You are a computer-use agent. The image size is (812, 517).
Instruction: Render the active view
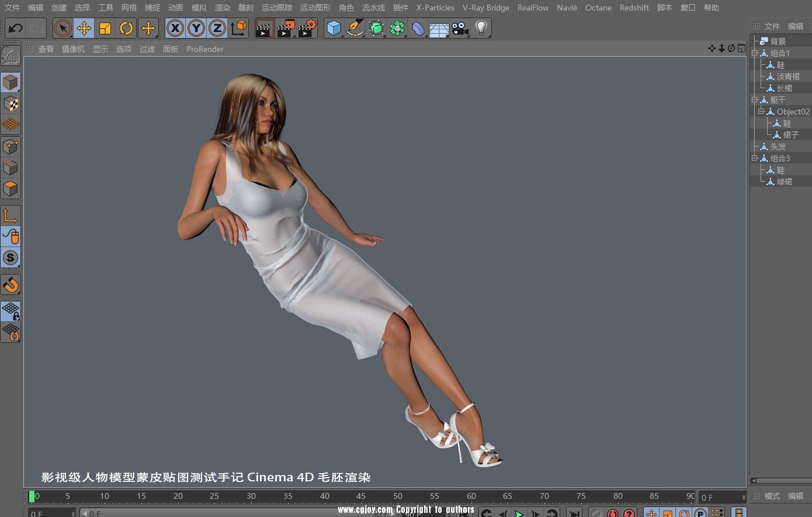pyautogui.click(x=265, y=28)
